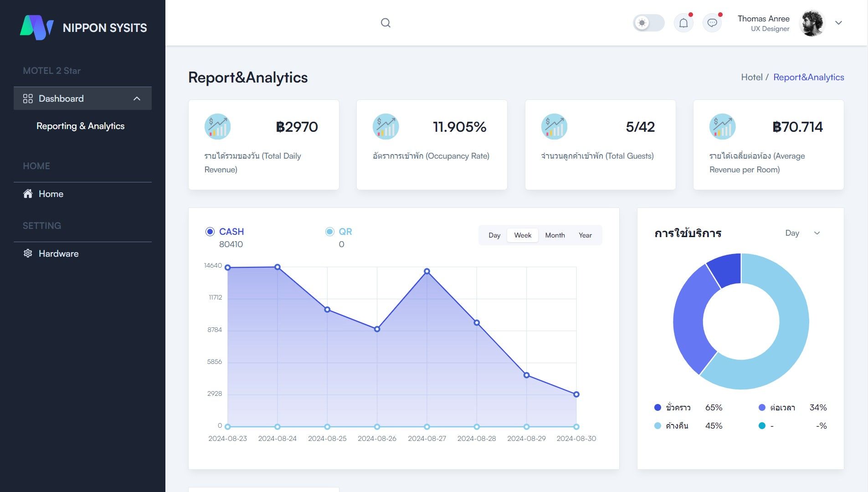Click the Total Guests chart icon
This screenshot has width=868, height=492.
click(554, 127)
